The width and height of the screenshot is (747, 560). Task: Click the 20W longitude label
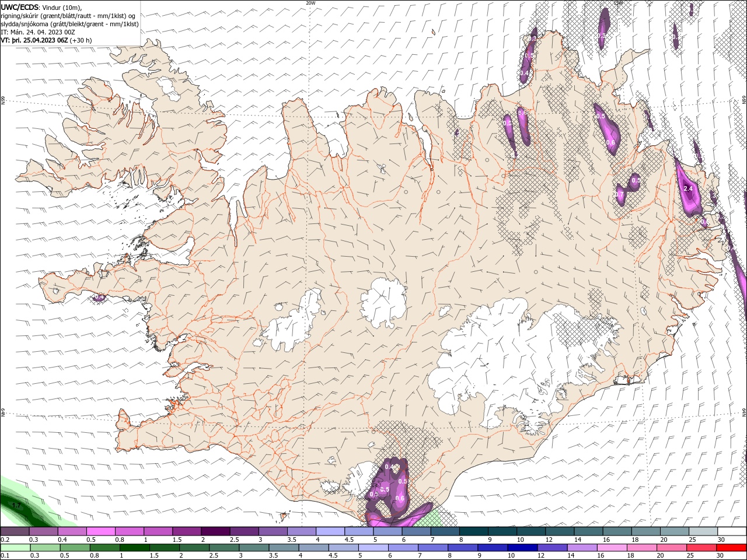pyautogui.click(x=310, y=3)
